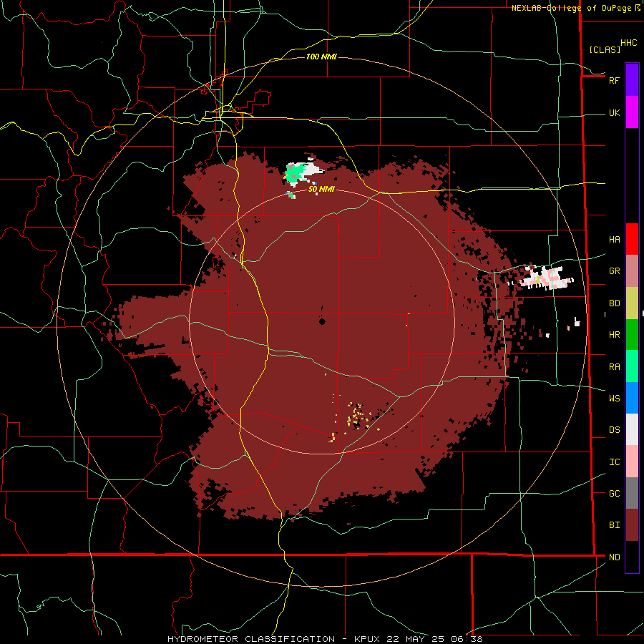
Task: Click the HA legend label
Action: click(x=614, y=240)
